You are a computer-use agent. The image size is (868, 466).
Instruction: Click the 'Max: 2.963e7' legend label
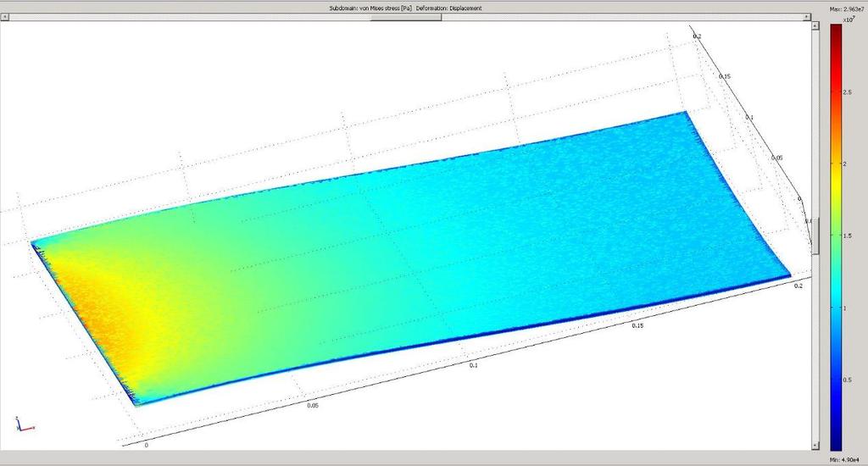click(x=848, y=9)
